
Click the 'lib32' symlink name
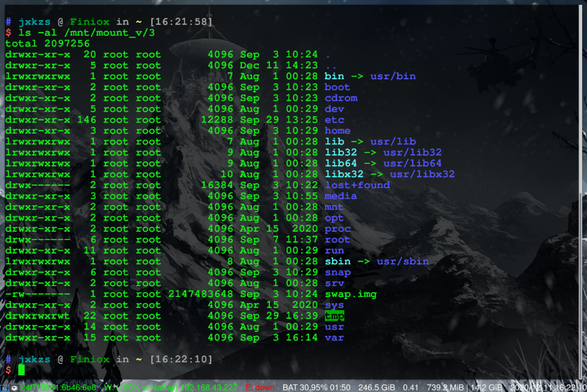(x=341, y=152)
